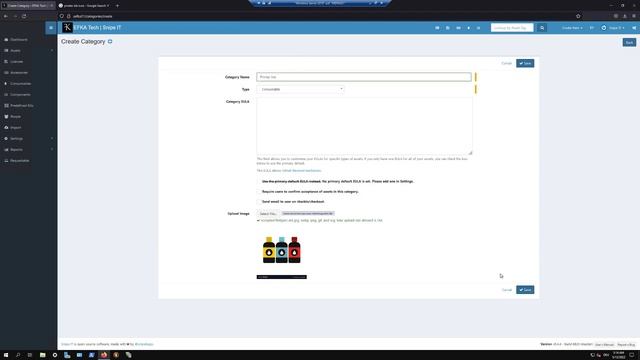Click the Accessories keyboard icon in top navbar
The height and width of the screenshot is (360, 640).
(x=458, y=28)
